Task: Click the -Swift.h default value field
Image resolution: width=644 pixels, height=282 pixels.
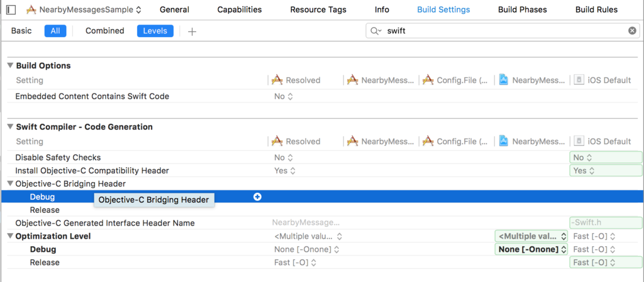Action: 606,223
